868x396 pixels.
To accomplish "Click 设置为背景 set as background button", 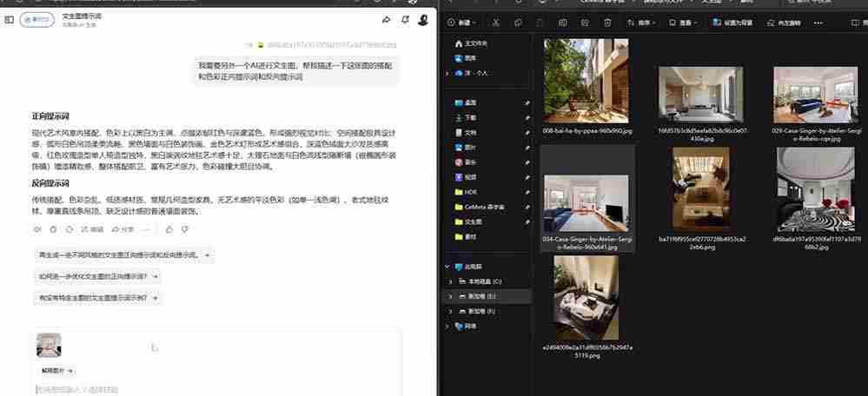I will tap(733, 23).
